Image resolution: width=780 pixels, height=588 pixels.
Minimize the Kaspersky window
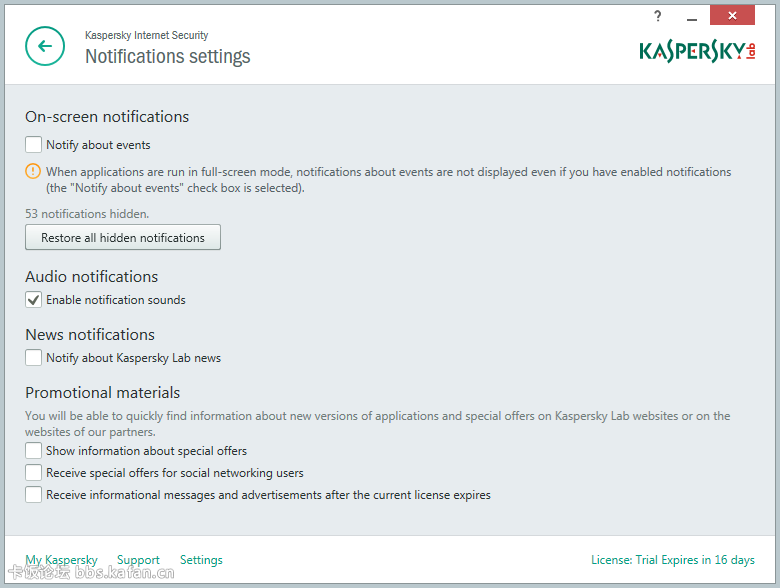691,18
